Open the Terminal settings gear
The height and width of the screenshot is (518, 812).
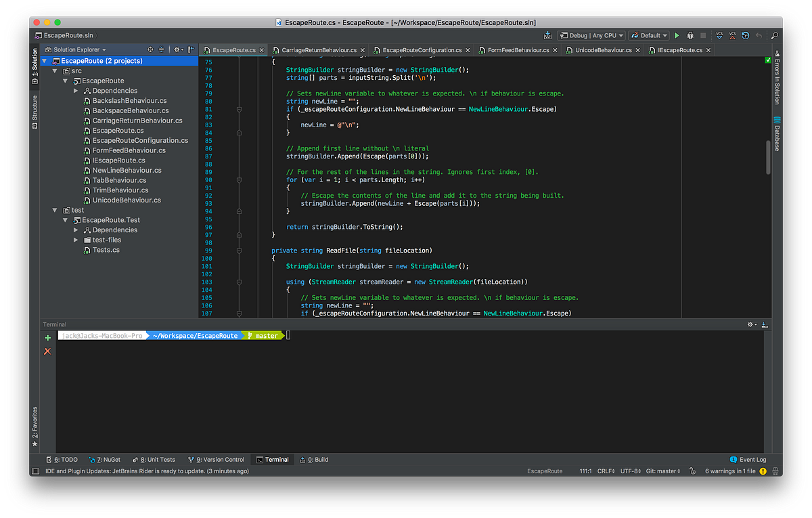(750, 324)
